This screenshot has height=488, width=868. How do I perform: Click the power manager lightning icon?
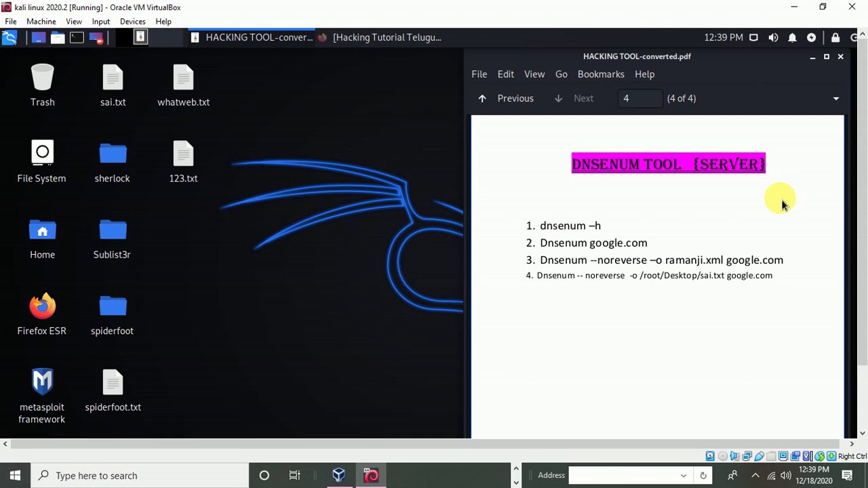click(811, 38)
